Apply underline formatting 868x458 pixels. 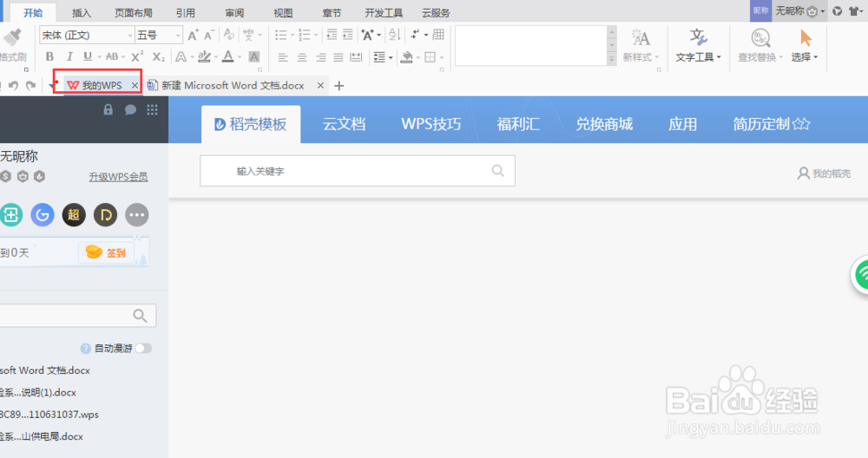tap(88, 56)
